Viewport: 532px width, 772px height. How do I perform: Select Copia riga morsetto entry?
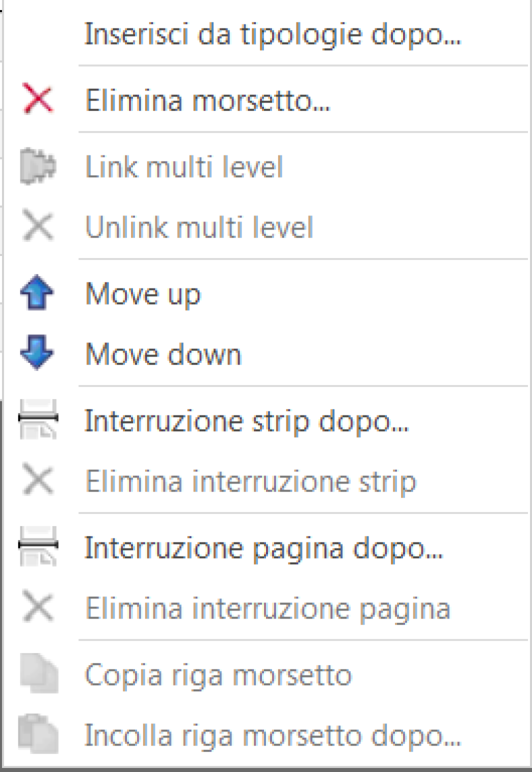pyautogui.click(x=218, y=675)
